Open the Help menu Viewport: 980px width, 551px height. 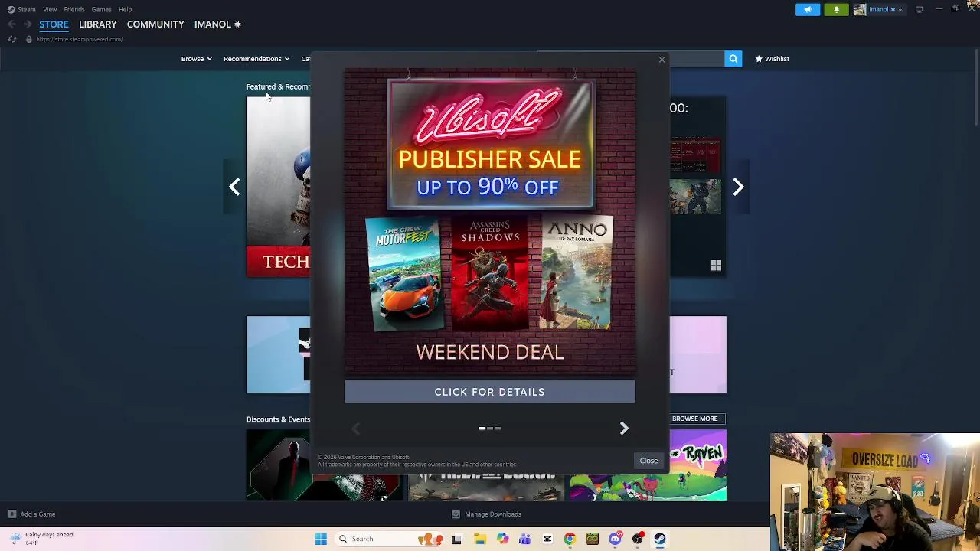click(125, 9)
